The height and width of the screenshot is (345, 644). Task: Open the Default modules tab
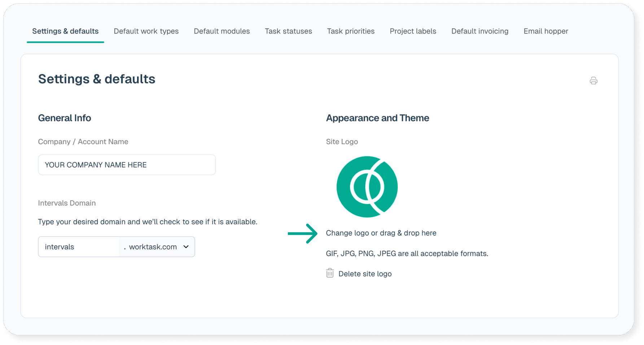[222, 31]
